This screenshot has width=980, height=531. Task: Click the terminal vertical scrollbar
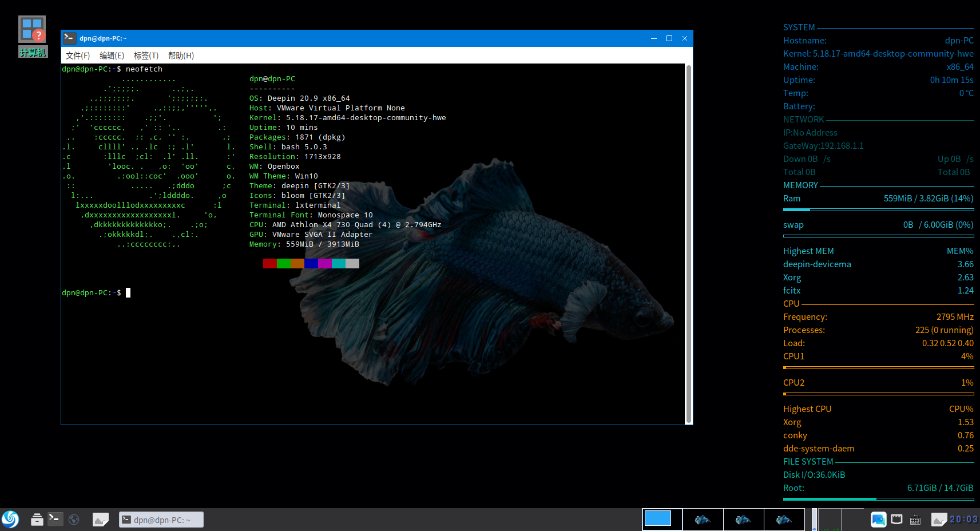click(688, 243)
